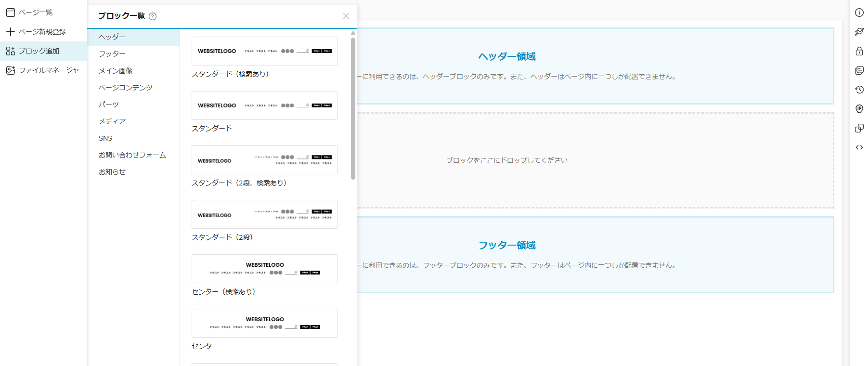
Task: Click the duplicate squares icon
Action: 859,128
